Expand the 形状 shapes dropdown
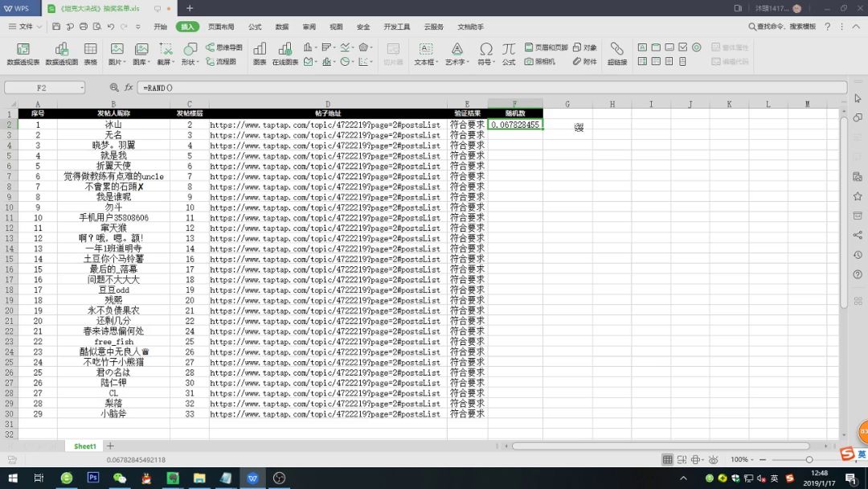Screen dimensions: 868x489 tap(190, 54)
